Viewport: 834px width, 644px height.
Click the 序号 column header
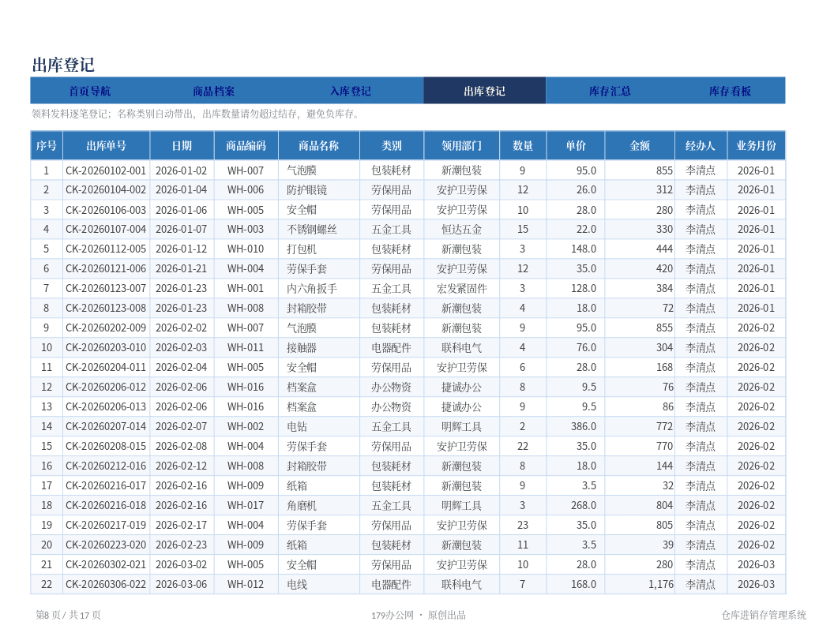[x=47, y=145]
